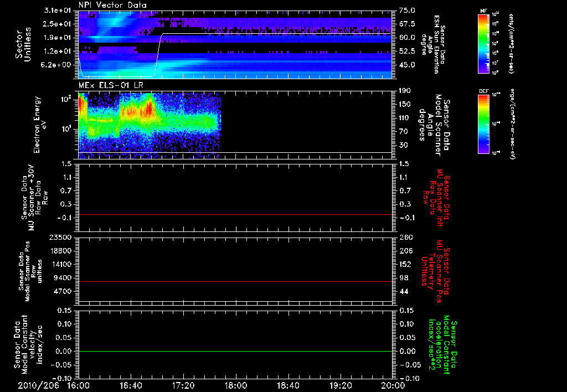The height and width of the screenshot is (392, 567).
Task: Click the red MU Scanner Pos telemetry trace
Action: pyautogui.click(x=235, y=281)
